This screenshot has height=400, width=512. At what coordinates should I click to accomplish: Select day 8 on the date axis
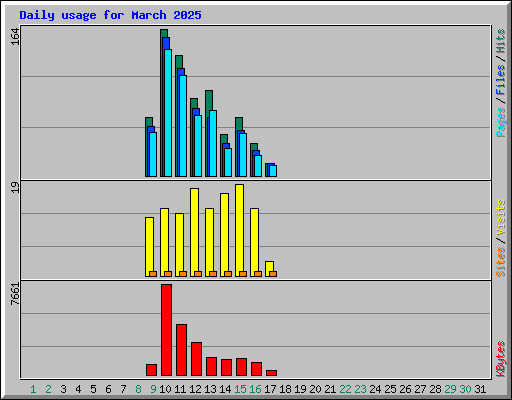point(138,389)
